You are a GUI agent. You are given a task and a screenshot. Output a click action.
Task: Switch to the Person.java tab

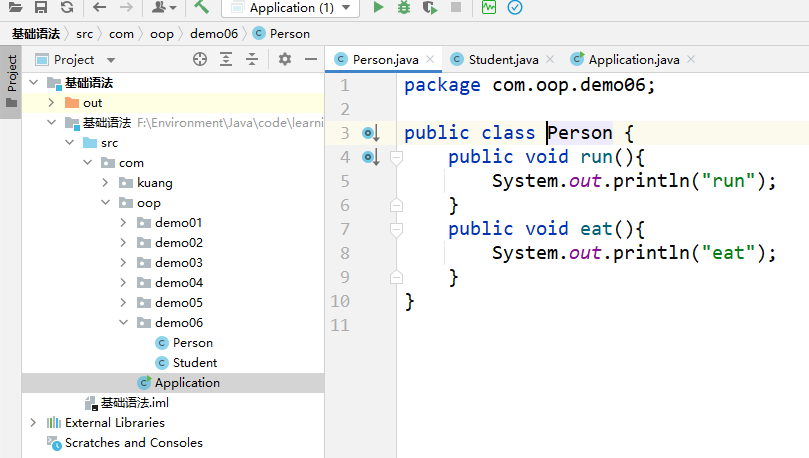click(385, 60)
